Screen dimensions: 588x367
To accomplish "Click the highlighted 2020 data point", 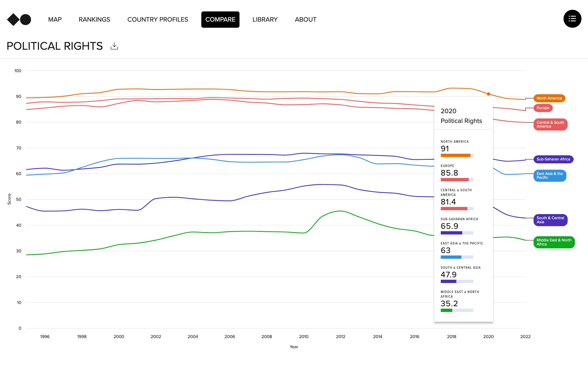I will [x=488, y=94].
